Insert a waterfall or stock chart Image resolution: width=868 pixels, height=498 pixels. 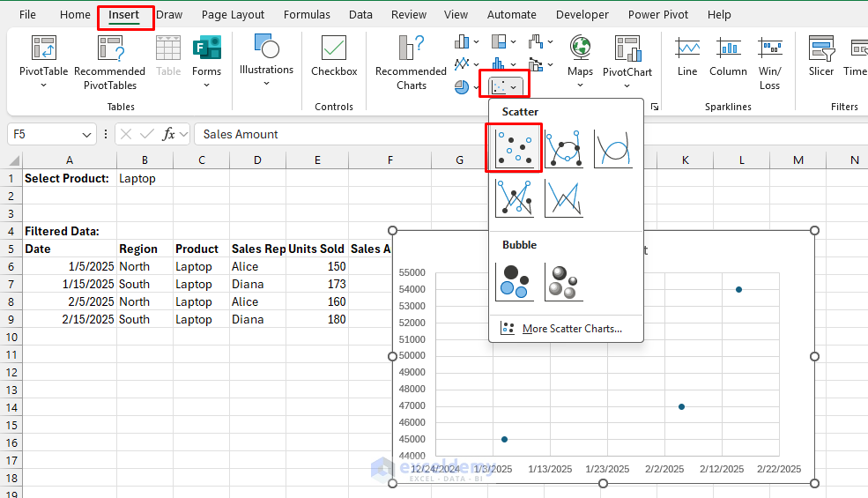[536, 41]
